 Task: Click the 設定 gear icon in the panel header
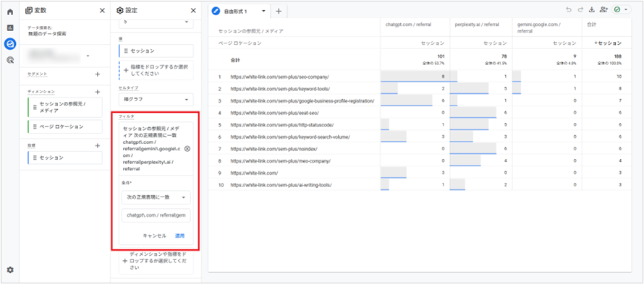pos(120,11)
